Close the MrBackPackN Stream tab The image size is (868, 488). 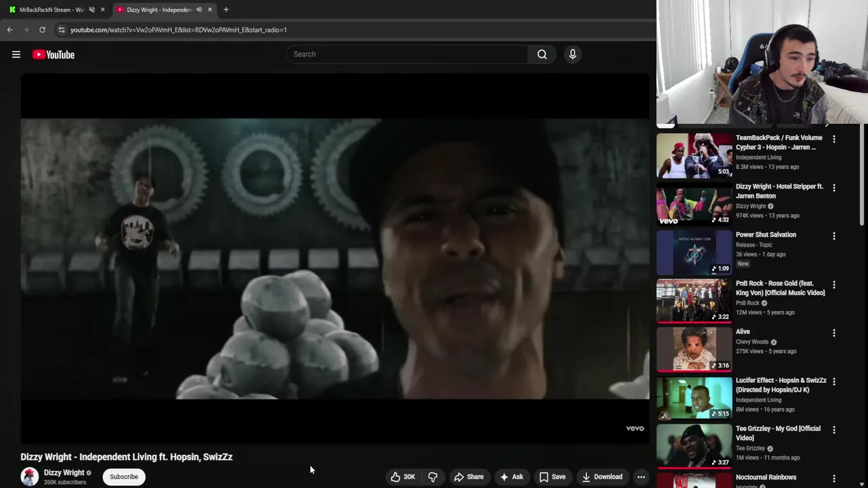[102, 9]
